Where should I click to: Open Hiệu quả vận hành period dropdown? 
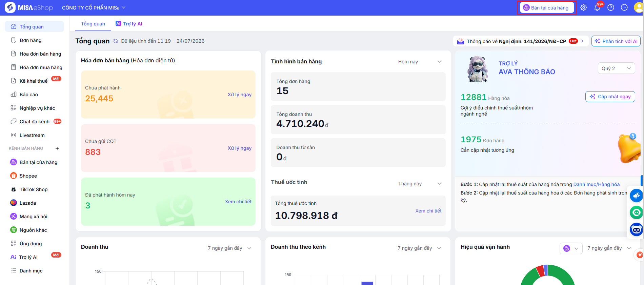coord(609,248)
